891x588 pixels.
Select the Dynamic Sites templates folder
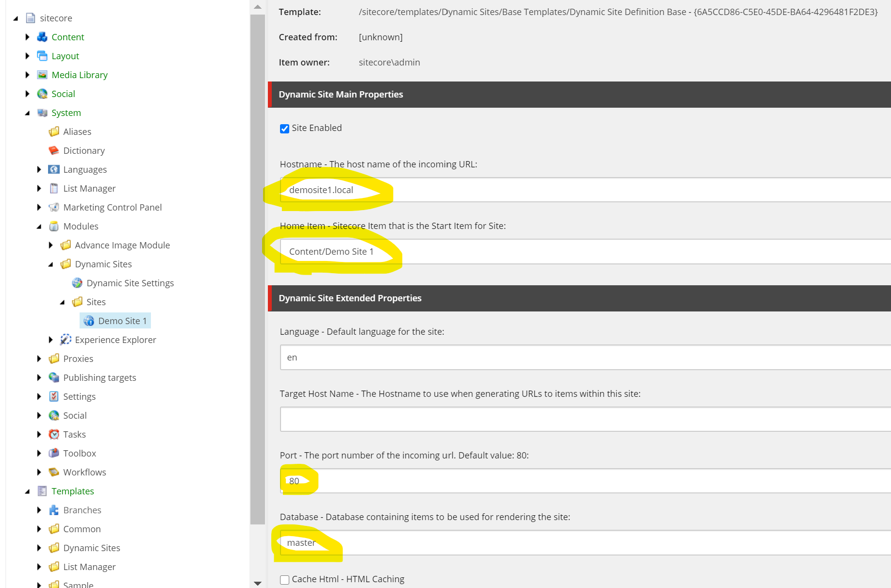pos(92,548)
